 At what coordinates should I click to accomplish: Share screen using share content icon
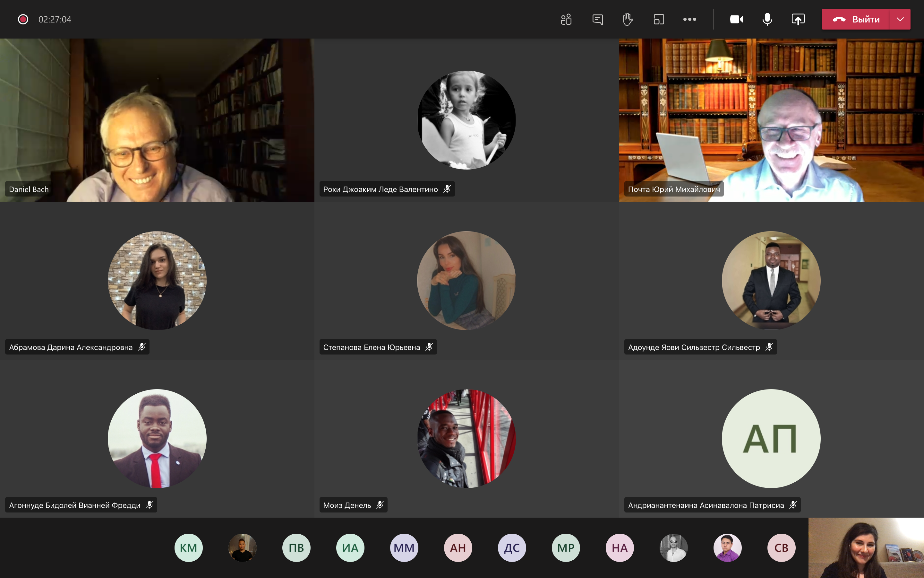[798, 19]
